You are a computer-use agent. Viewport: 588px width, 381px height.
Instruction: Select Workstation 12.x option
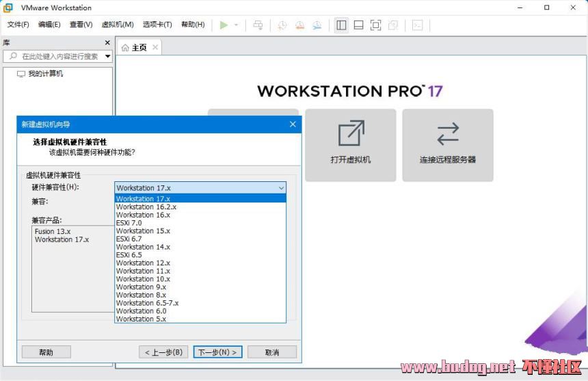(200, 263)
